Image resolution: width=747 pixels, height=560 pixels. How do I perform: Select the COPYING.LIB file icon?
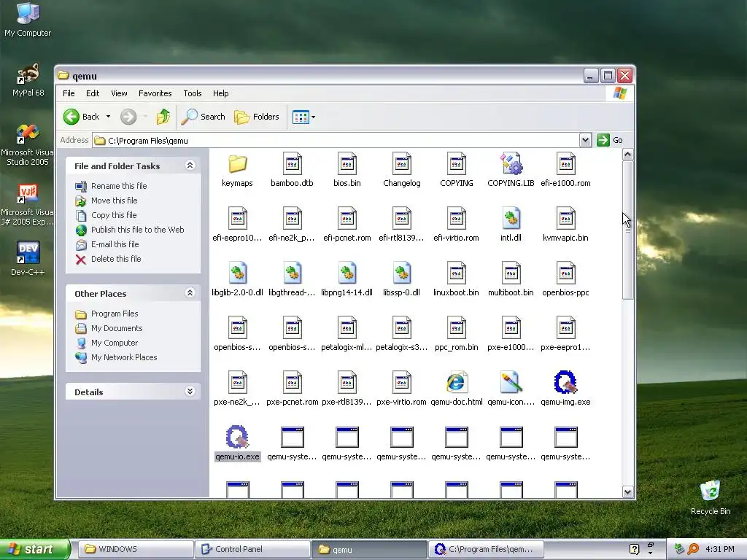(x=511, y=164)
